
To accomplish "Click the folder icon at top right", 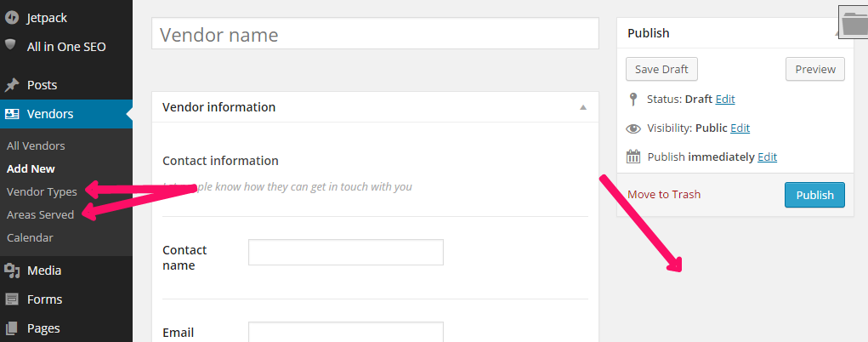I will (x=853, y=24).
